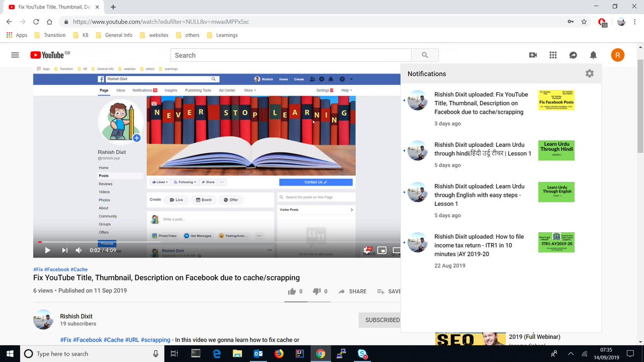
Task: Open the Transition bookmarks folder
Action: [49, 35]
